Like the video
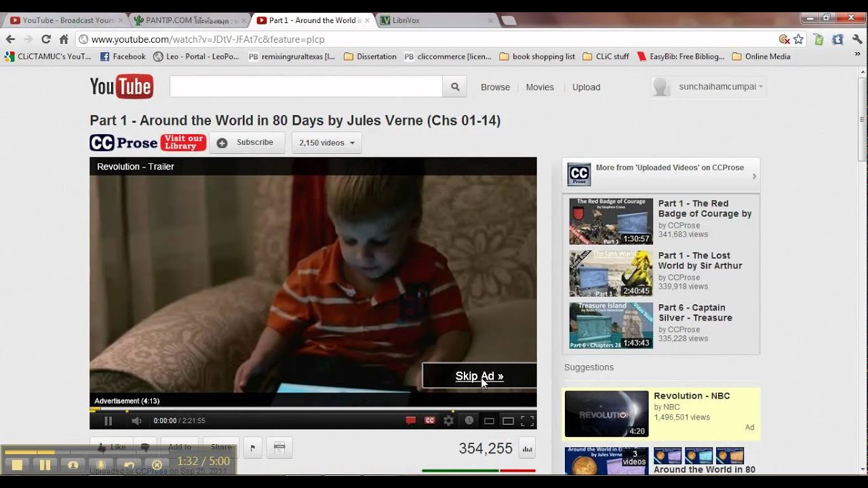 pyautogui.click(x=111, y=447)
